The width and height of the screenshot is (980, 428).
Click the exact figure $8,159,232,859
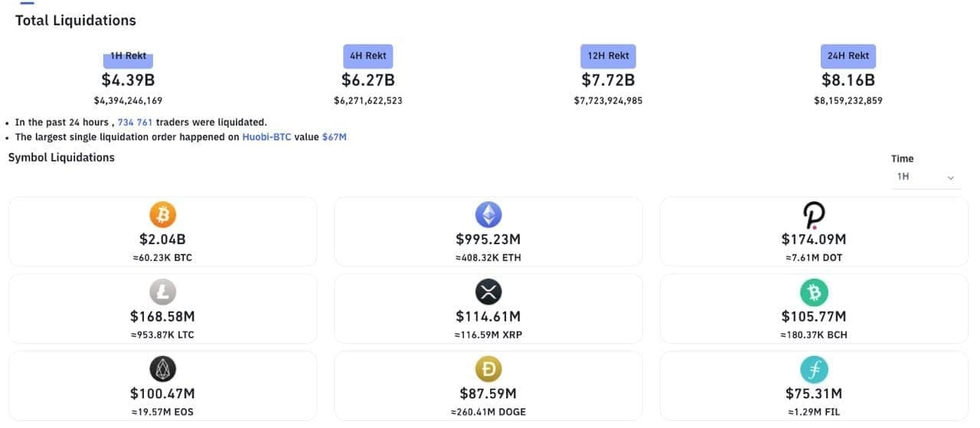848,101
